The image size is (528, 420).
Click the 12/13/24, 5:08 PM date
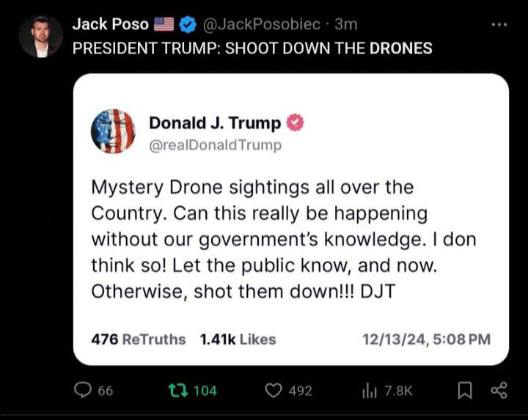point(426,339)
